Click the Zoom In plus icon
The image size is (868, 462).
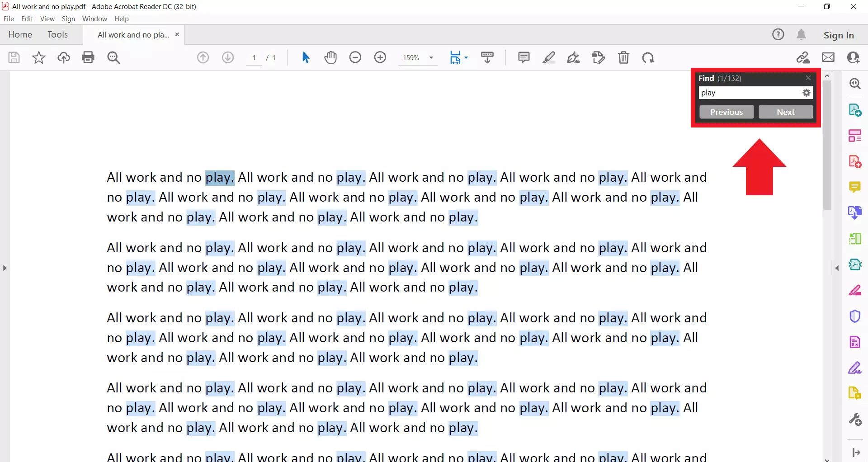pyautogui.click(x=380, y=57)
